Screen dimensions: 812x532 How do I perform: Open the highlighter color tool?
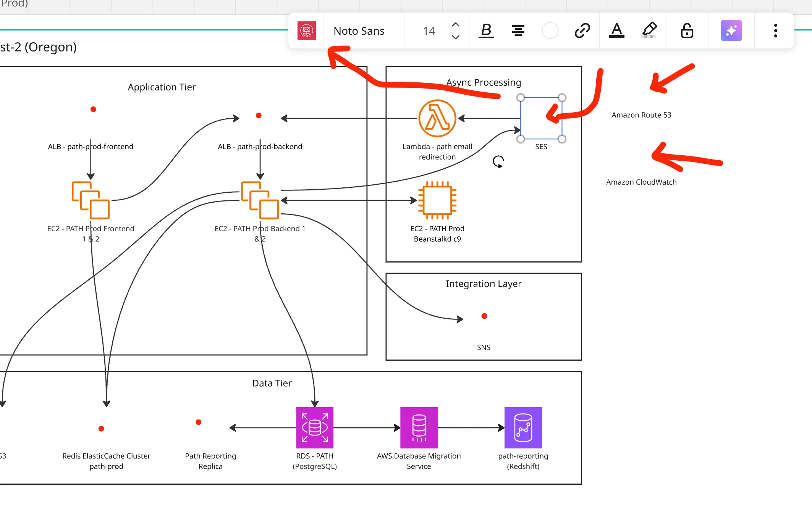point(649,31)
